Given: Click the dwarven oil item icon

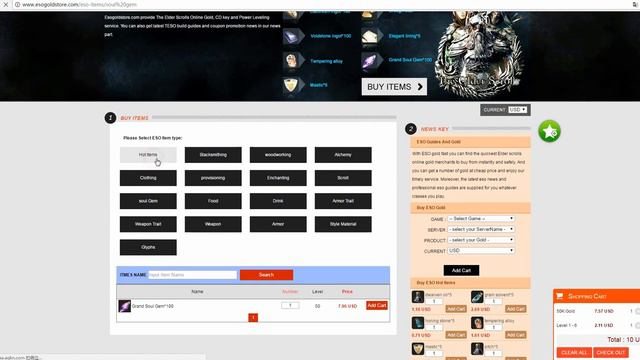Looking at the screenshot, I should (x=418, y=297).
